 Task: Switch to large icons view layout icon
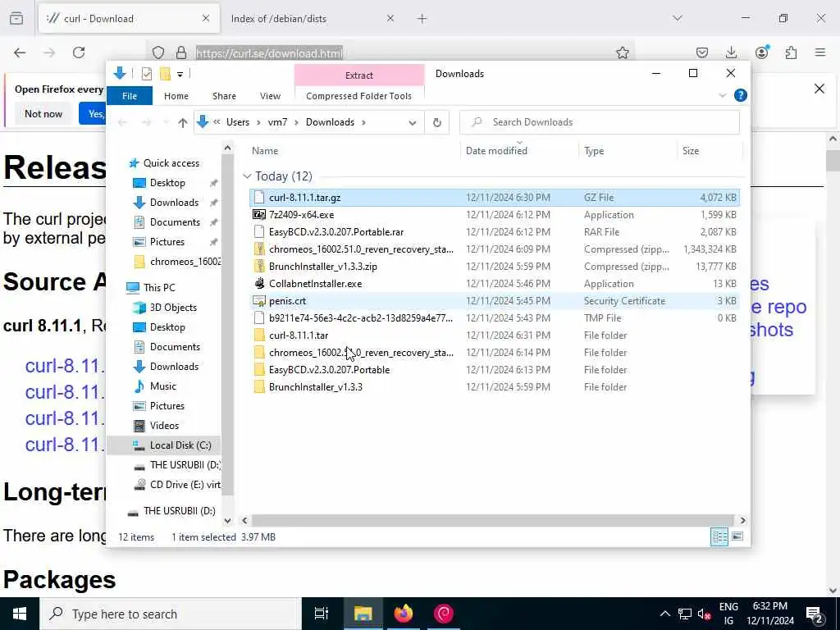[737, 536]
